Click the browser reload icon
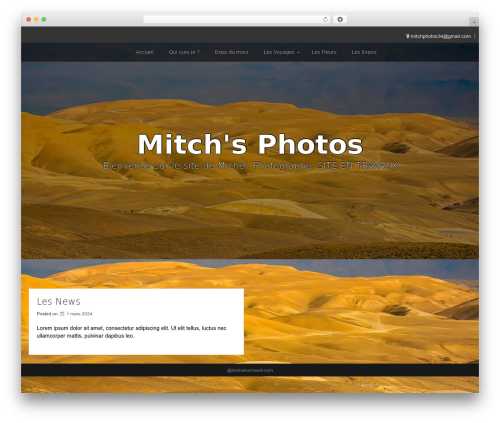Screen dimensions: 500x423 point(325,19)
